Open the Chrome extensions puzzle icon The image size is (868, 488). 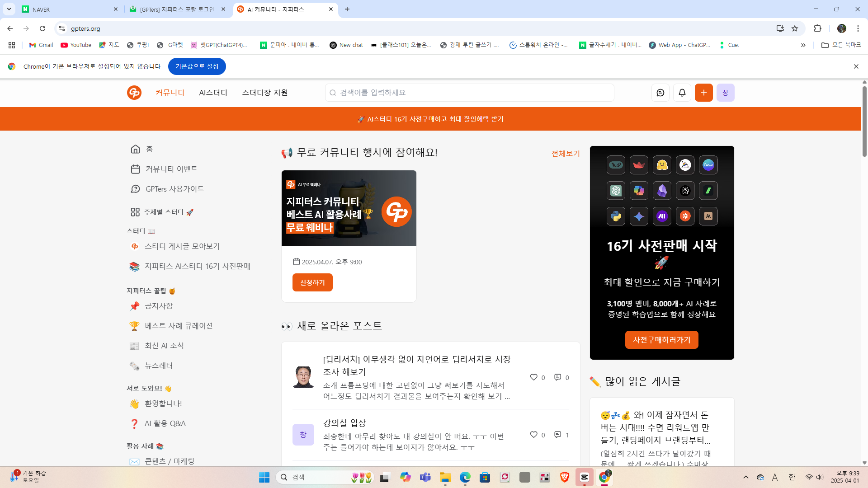817,28
